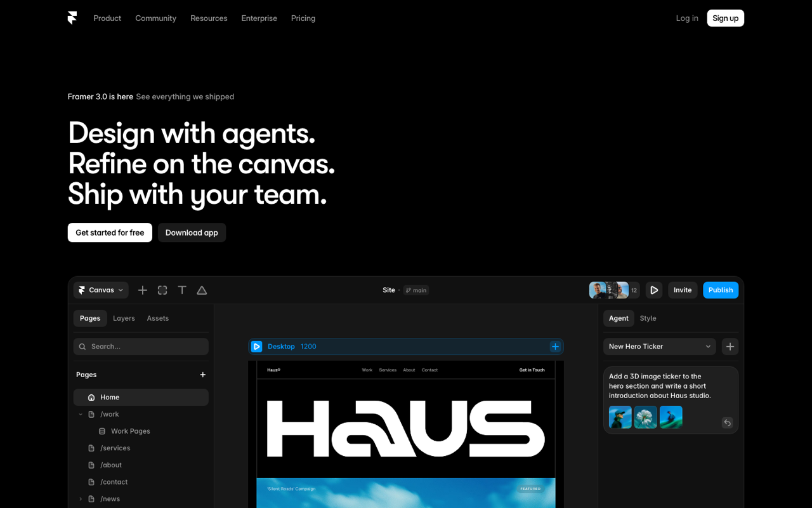Image resolution: width=812 pixels, height=508 pixels.
Task: Click Get started for free
Action: [110, 232]
